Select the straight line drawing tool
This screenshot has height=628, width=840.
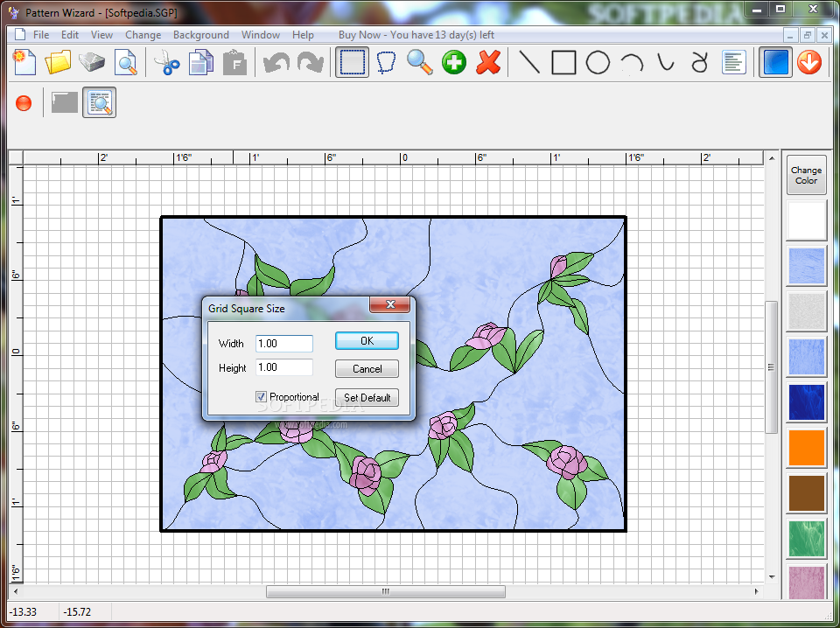click(x=529, y=62)
